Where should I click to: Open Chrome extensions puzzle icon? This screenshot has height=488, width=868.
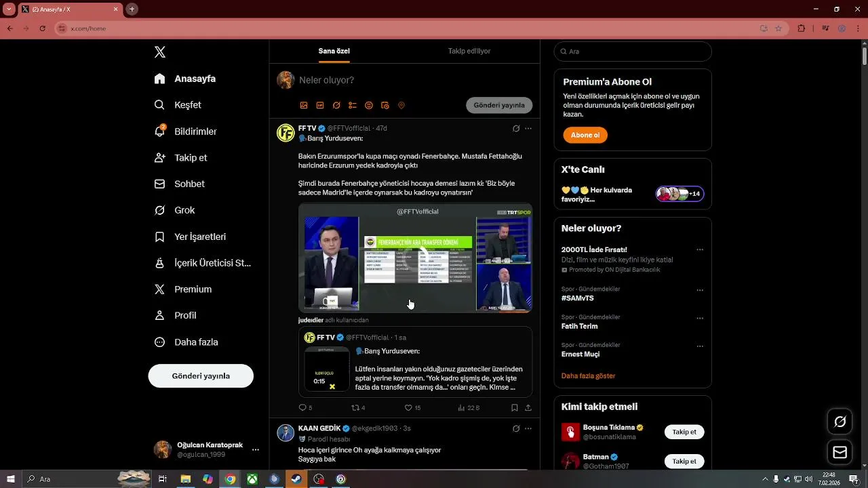click(x=802, y=28)
